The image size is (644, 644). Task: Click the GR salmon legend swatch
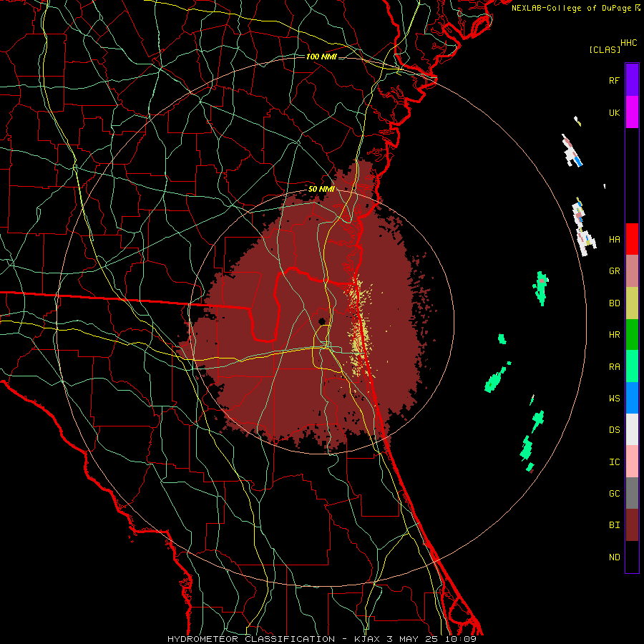(x=632, y=271)
